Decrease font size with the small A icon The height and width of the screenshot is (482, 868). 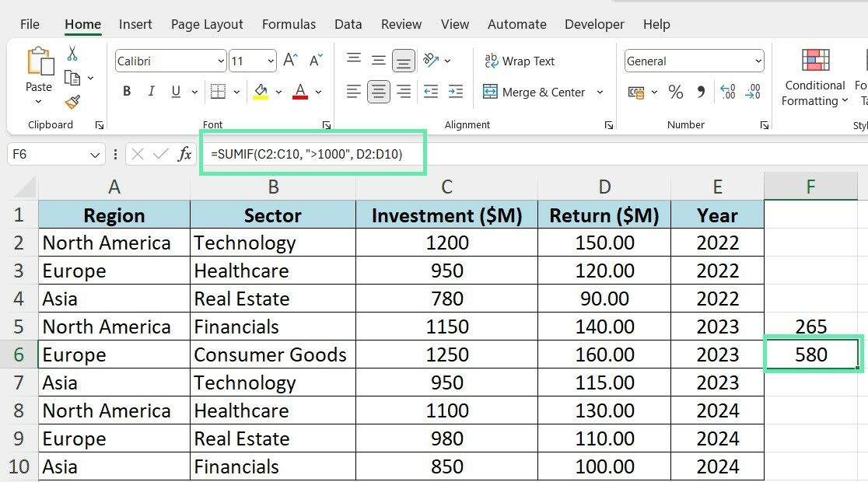pos(316,61)
